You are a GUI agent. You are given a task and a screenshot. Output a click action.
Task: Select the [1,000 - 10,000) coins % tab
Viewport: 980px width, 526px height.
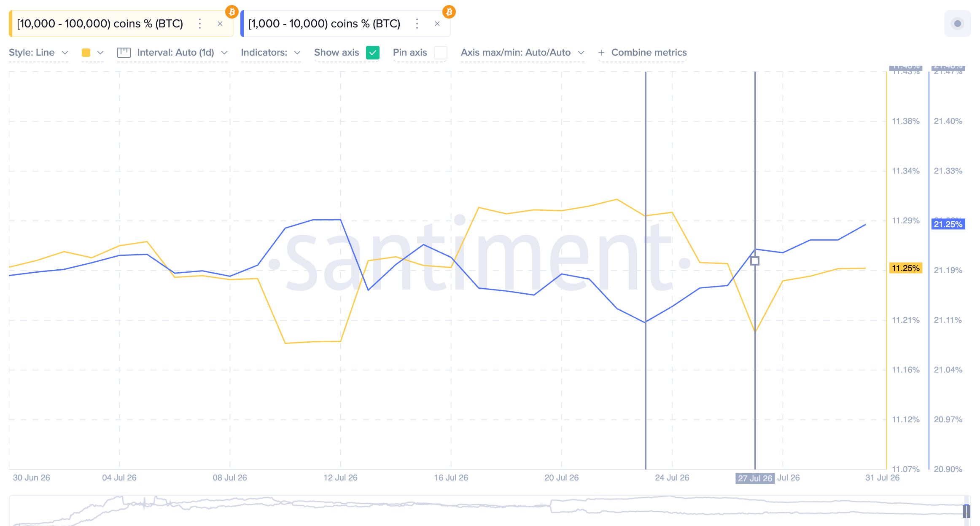324,24
